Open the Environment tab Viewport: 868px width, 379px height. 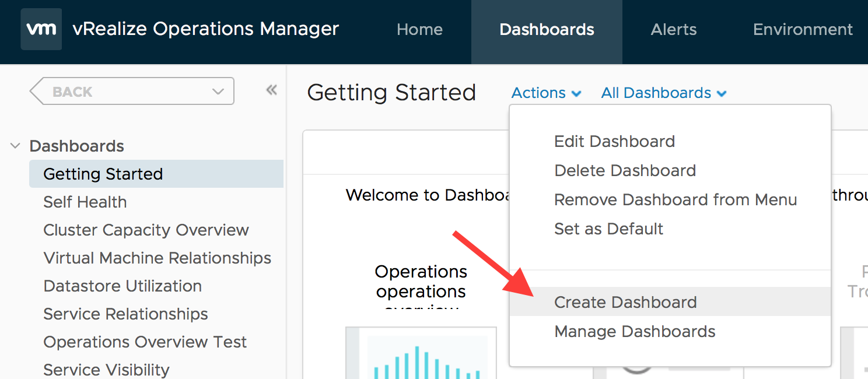[x=803, y=30]
